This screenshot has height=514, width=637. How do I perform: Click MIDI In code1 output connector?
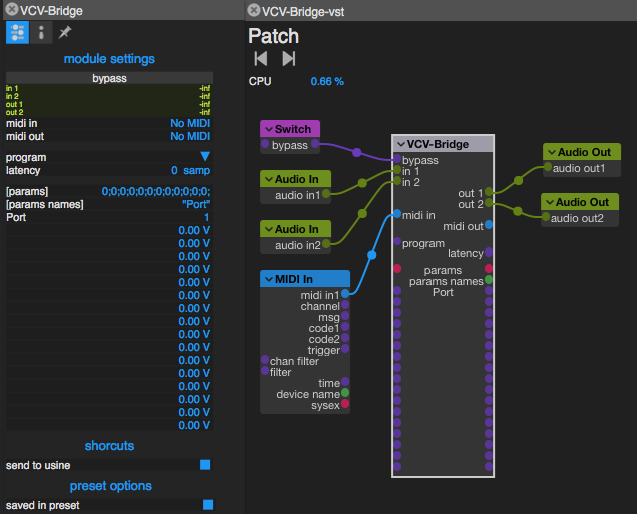pos(345,326)
